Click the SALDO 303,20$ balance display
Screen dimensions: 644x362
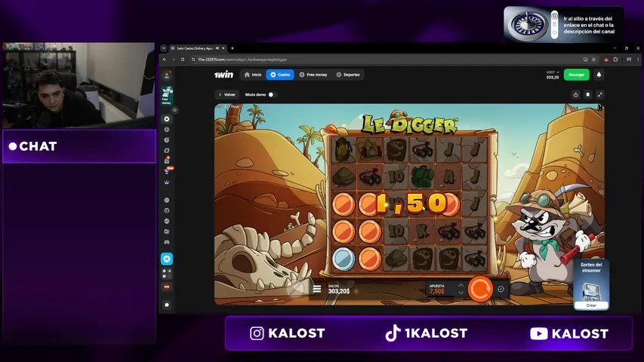point(339,290)
